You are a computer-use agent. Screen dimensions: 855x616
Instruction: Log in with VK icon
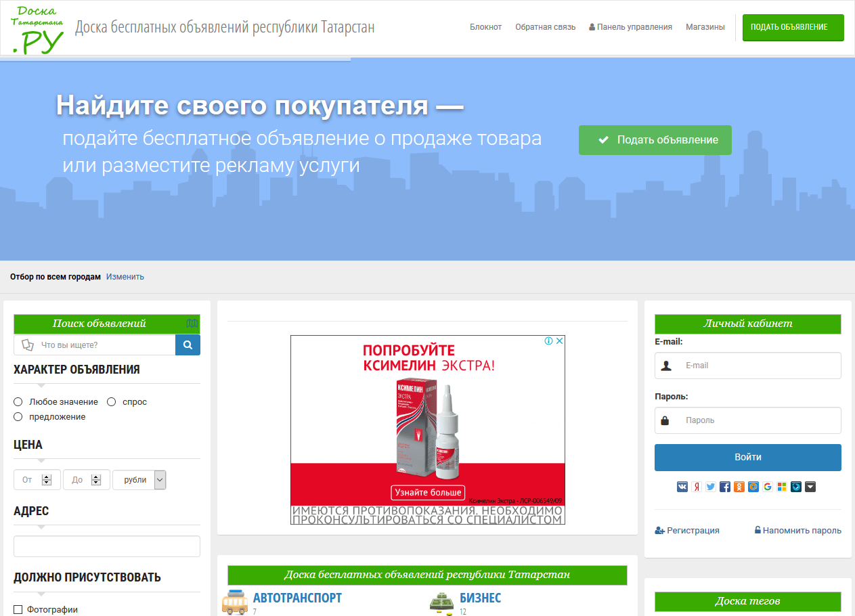pos(682,487)
